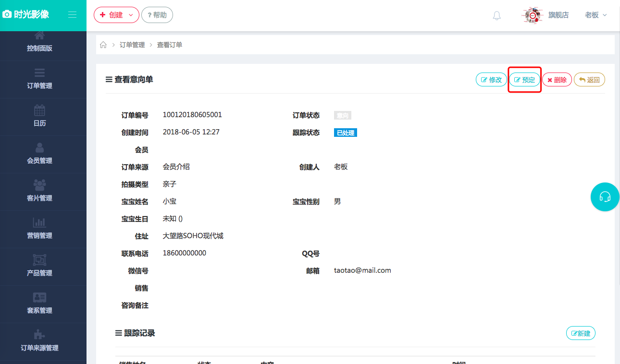Click the 修改 edit button
This screenshot has height=364, width=620.
tap(491, 80)
